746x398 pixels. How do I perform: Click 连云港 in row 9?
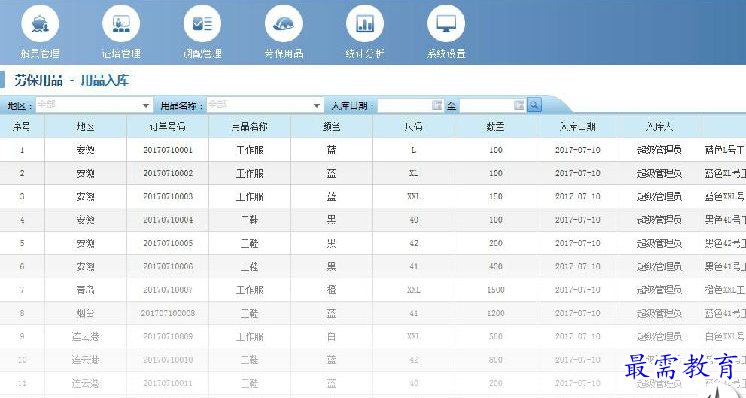86,336
